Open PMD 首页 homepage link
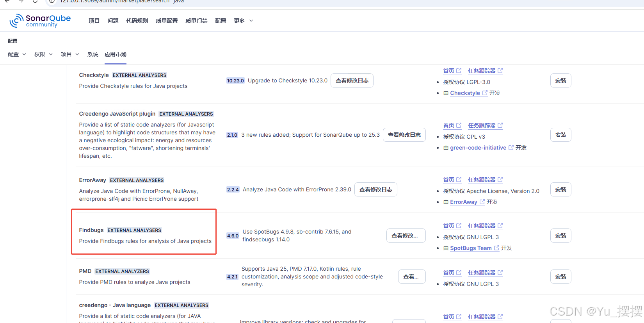 (x=452, y=273)
